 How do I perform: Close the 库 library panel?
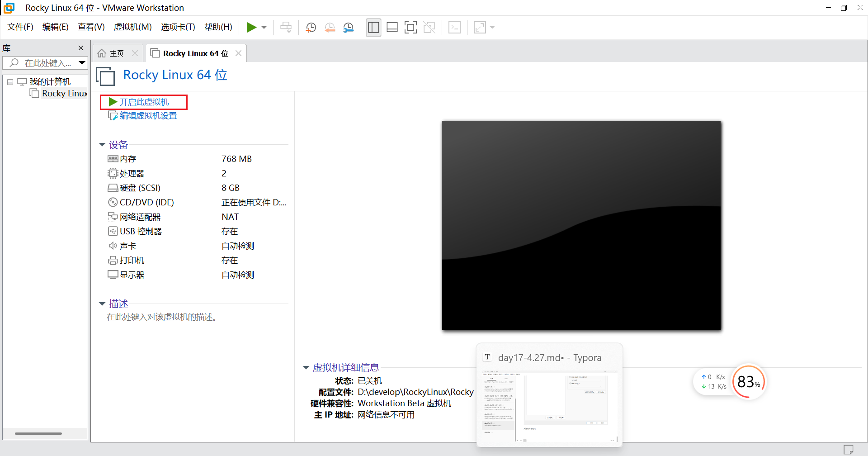pyautogui.click(x=80, y=48)
